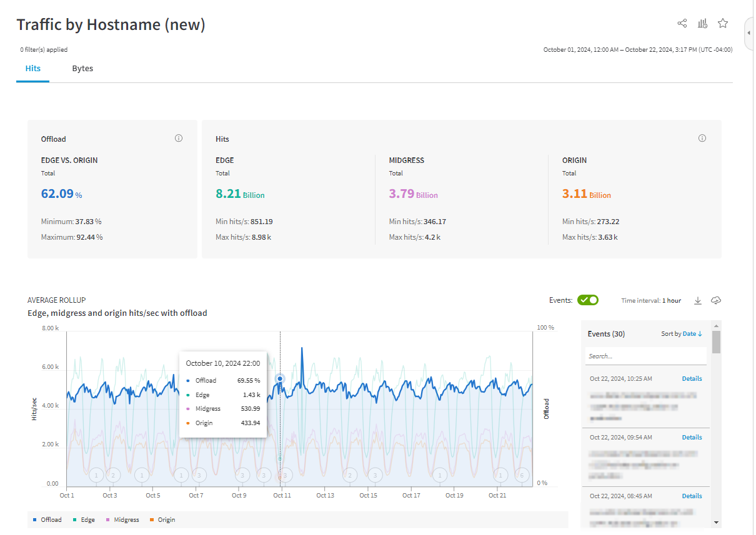Open Details for the 10:25 AM event

tap(692, 379)
